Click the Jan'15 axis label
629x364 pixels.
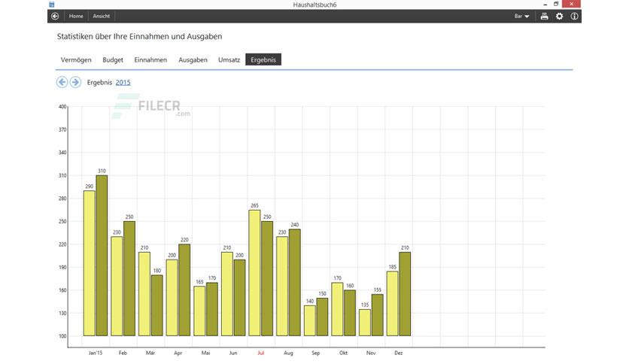(96, 353)
